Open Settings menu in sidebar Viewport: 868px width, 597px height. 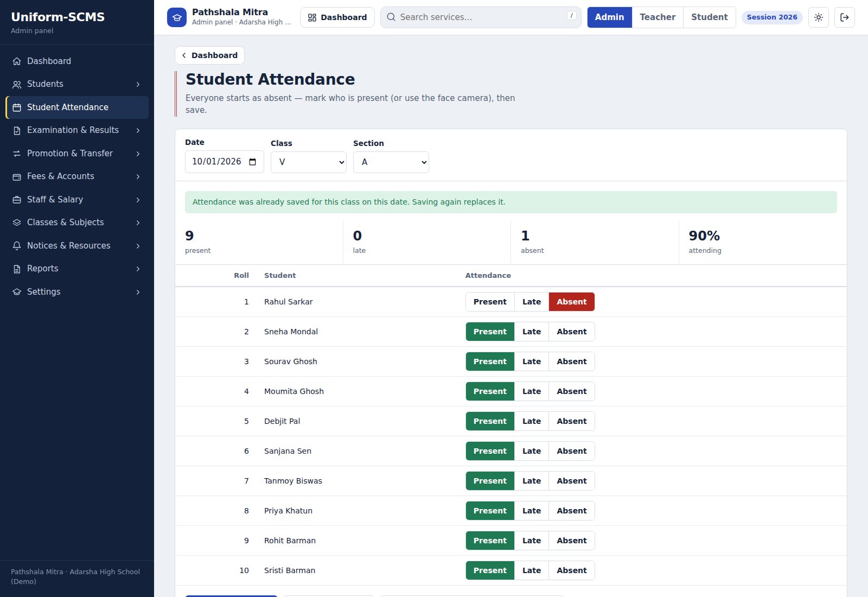pos(77,292)
